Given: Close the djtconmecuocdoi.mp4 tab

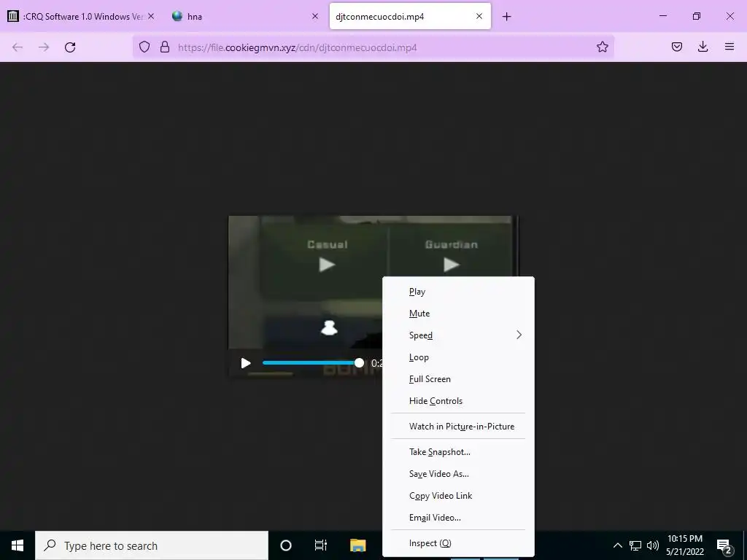Looking at the screenshot, I should pos(479,16).
